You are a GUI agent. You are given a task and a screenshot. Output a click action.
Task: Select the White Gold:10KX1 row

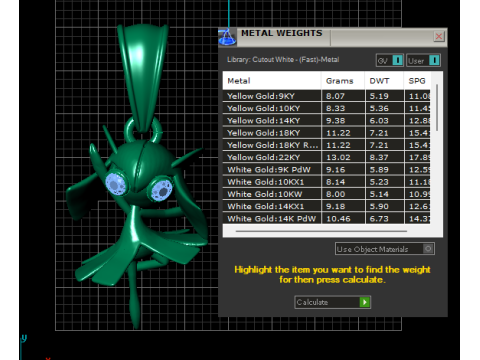pyautogui.click(x=326, y=182)
